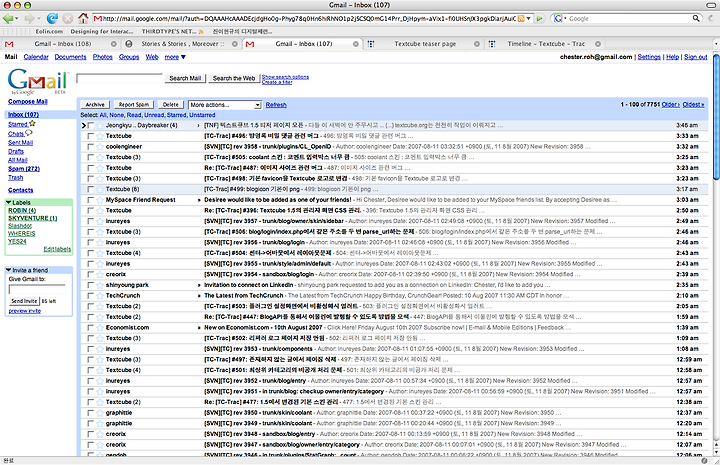Switch to the Textcube teaser page tab
This screenshot has height=465, width=720.
[425, 44]
